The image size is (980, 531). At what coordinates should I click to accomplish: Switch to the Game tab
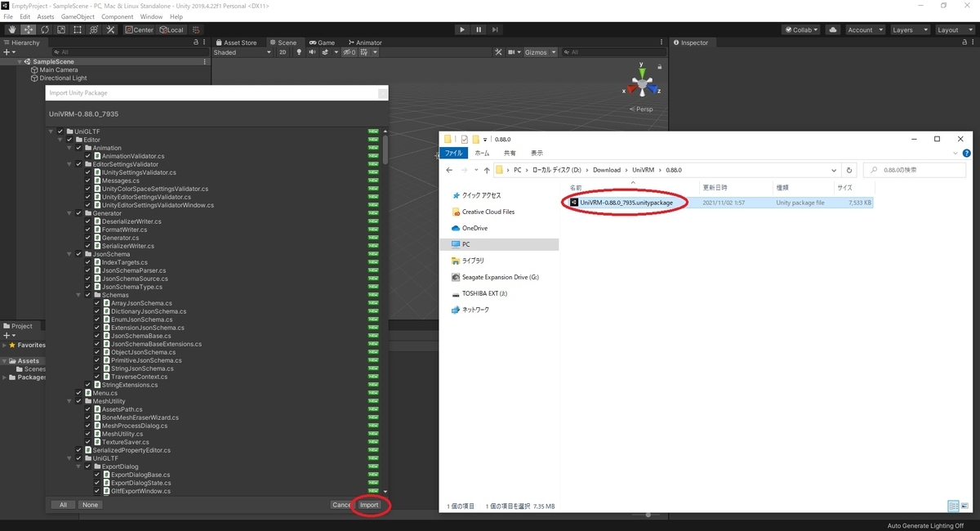click(x=322, y=42)
